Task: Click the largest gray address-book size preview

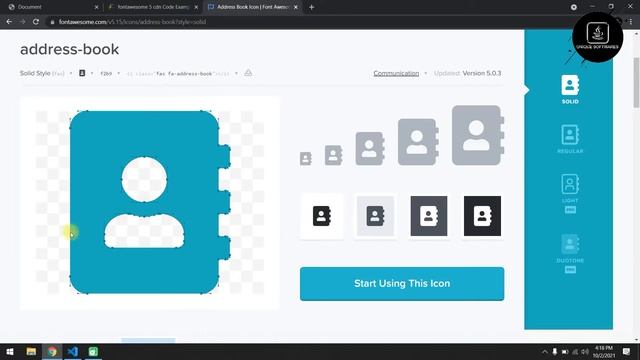Action: coord(478,136)
